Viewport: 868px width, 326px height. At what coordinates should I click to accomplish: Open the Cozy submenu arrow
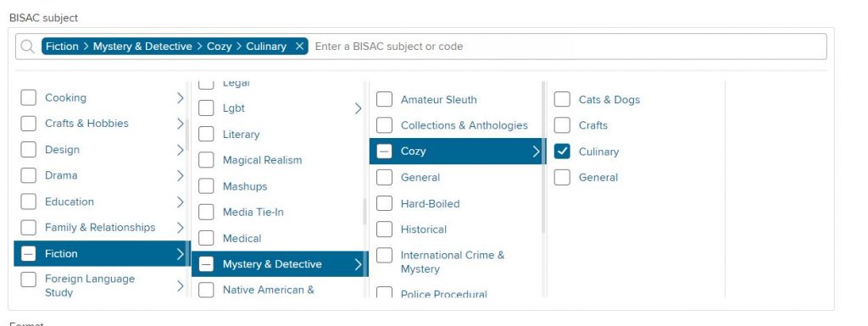point(536,152)
